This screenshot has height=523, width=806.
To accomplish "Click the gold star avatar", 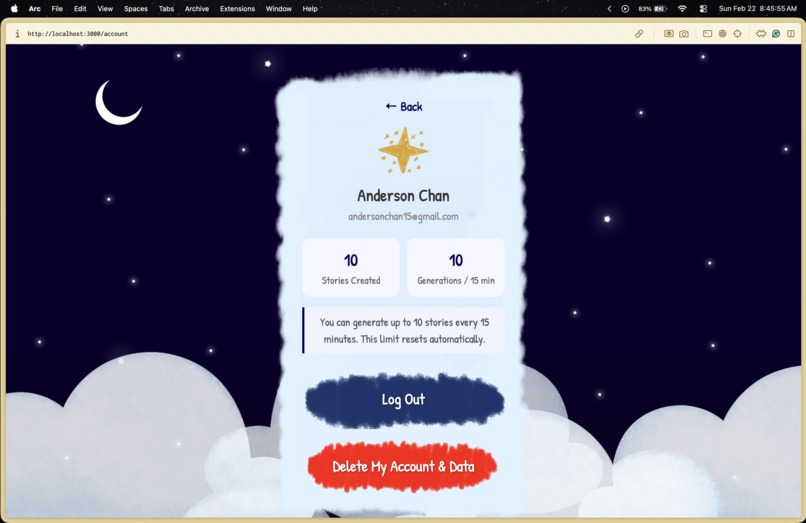I will 404,150.
